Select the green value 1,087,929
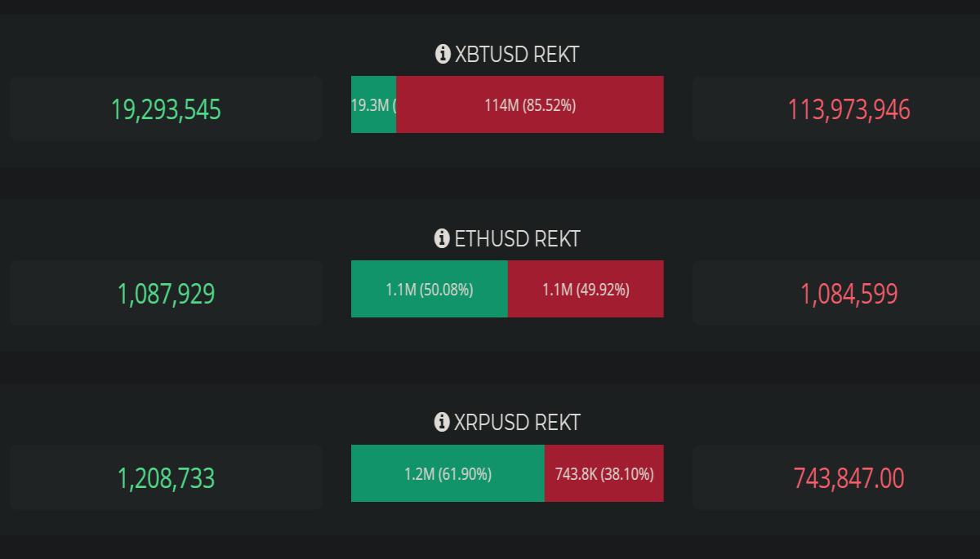Viewport: 980px width, 559px height. coord(166,294)
